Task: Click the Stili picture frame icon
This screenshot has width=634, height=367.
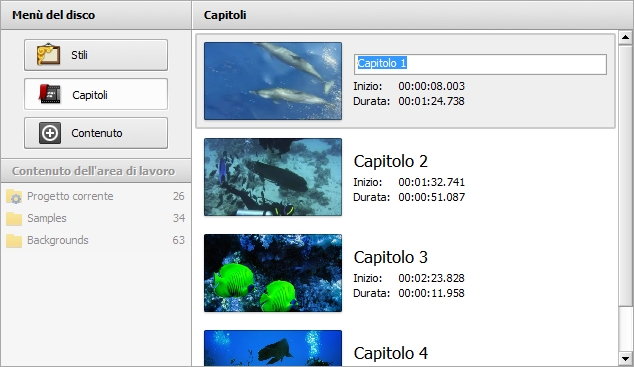Action: [x=49, y=55]
